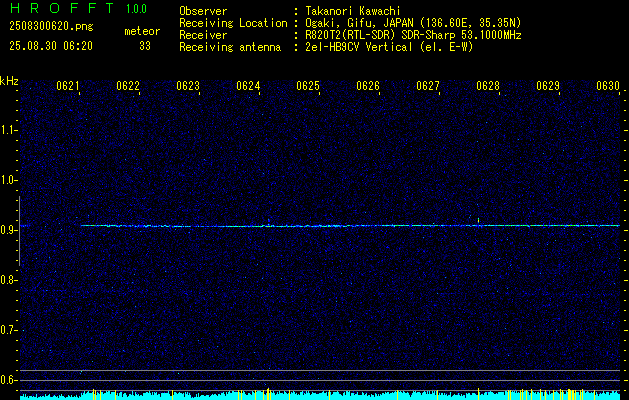Click antenna 2el-HB9CV Vertical text

click(x=389, y=47)
